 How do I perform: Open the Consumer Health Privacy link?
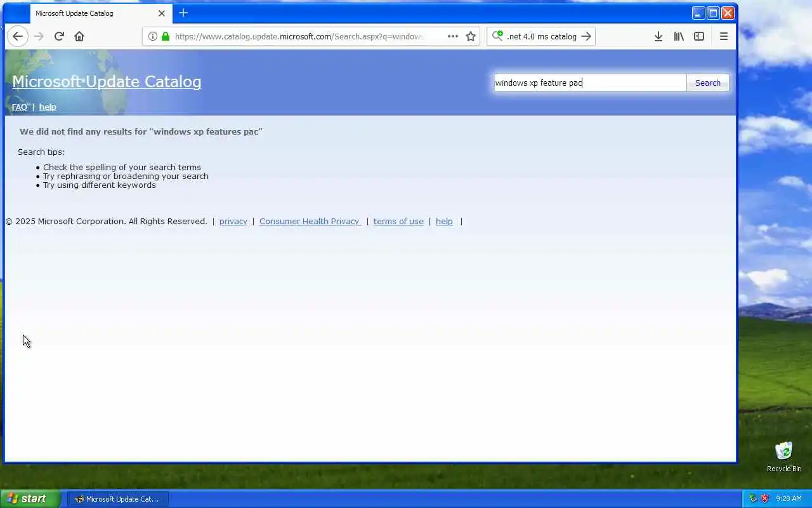pyautogui.click(x=310, y=221)
